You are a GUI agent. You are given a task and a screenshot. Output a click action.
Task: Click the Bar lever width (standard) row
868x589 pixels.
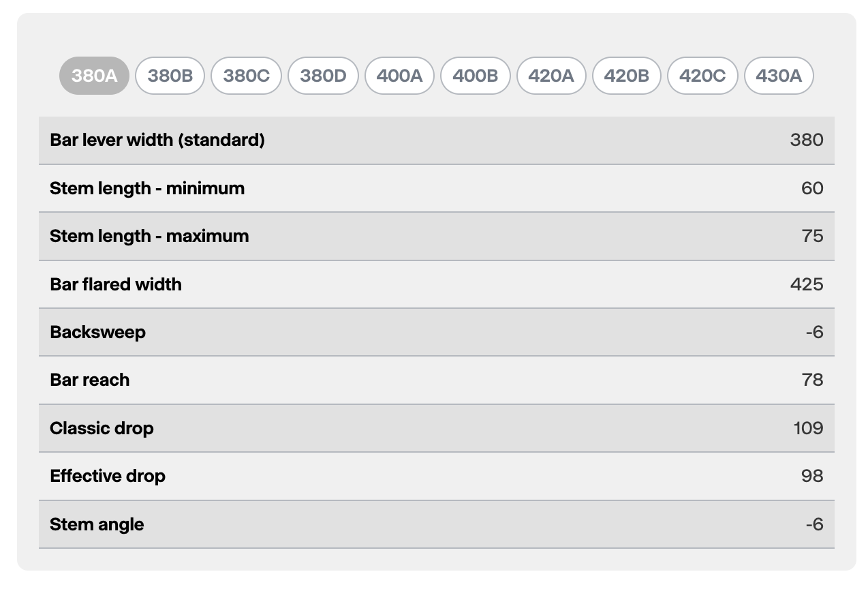(436, 140)
